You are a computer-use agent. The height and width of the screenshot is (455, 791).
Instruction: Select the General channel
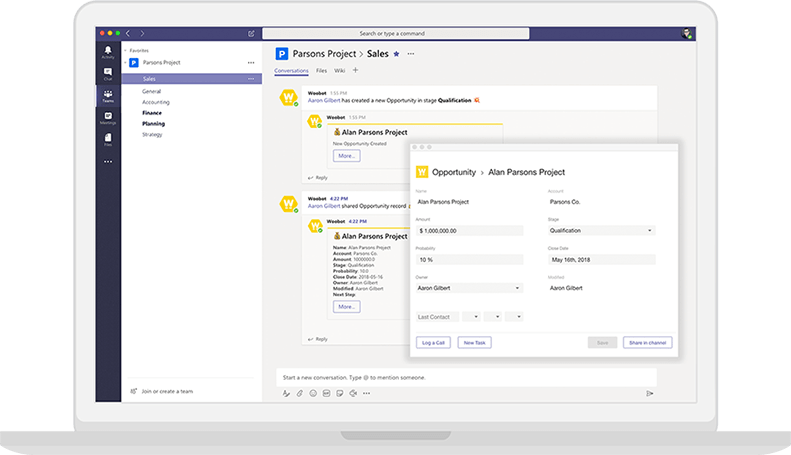tap(151, 91)
